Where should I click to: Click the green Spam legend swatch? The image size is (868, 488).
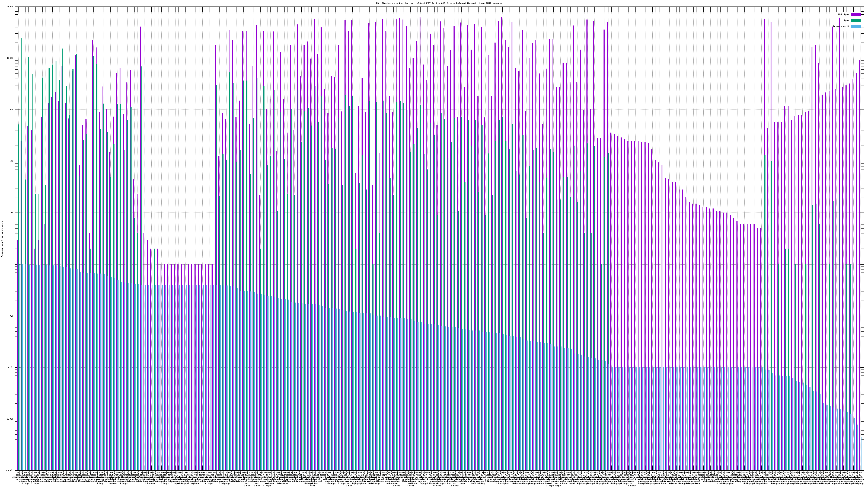pyautogui.click(x=856, y=21)
